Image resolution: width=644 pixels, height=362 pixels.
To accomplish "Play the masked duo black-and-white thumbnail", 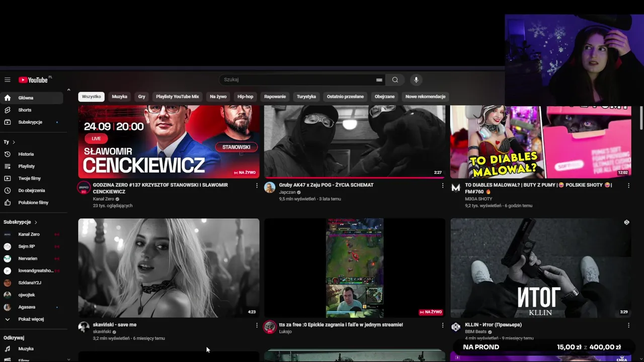I will pos(355,142).
